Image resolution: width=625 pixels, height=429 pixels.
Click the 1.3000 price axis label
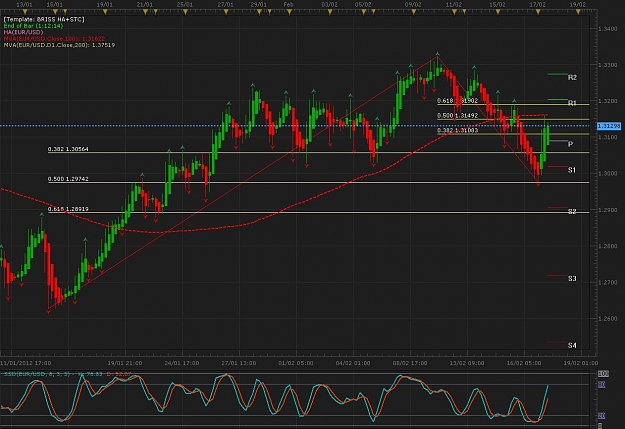coord(608,173)
